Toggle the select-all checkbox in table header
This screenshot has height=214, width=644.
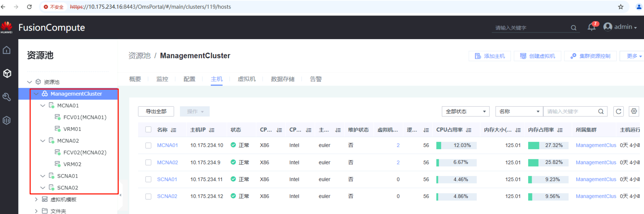pos(148,130)
